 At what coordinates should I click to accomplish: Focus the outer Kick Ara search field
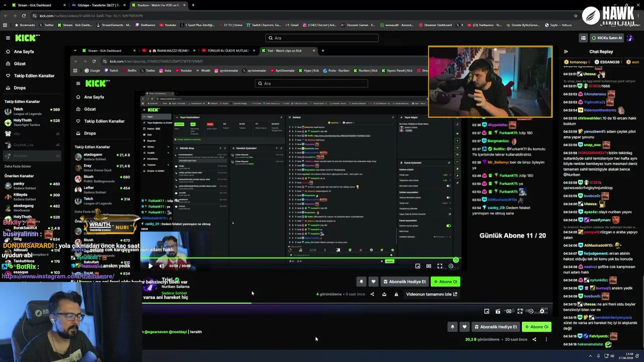click(x=322, y=38)
